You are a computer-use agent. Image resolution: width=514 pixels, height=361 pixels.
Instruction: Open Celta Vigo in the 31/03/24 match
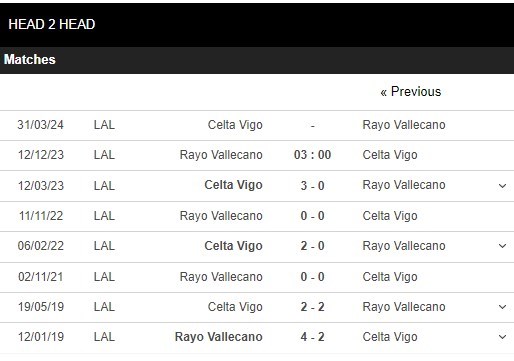point(235,125)
